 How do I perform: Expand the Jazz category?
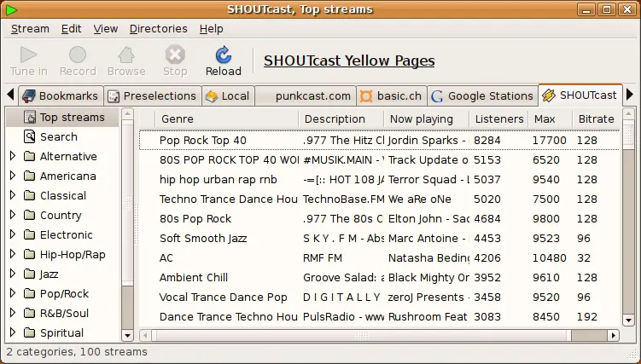click(13, 274)
